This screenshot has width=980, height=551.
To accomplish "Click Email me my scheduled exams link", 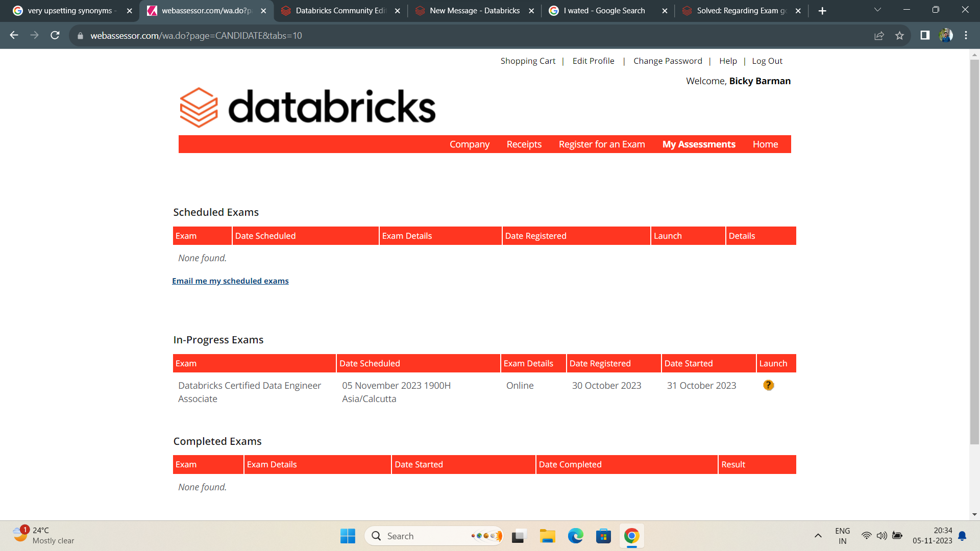I will tap(230, 281).
